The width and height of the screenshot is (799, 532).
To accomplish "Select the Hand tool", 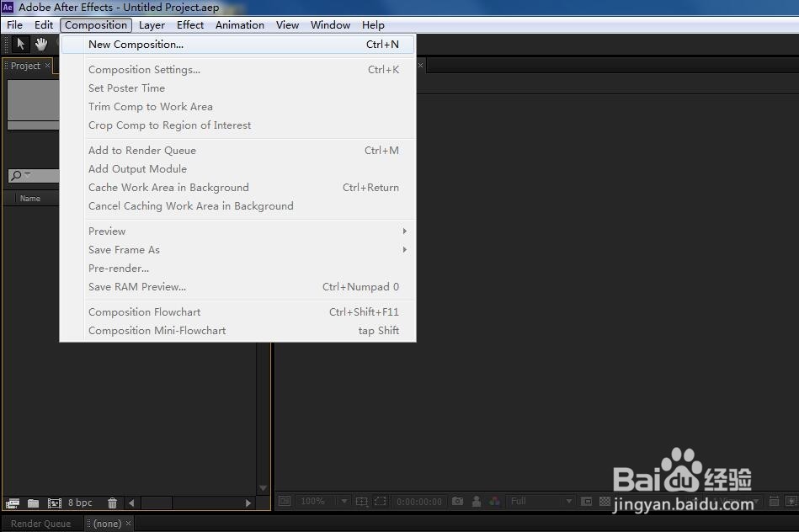I will [40, 44].
